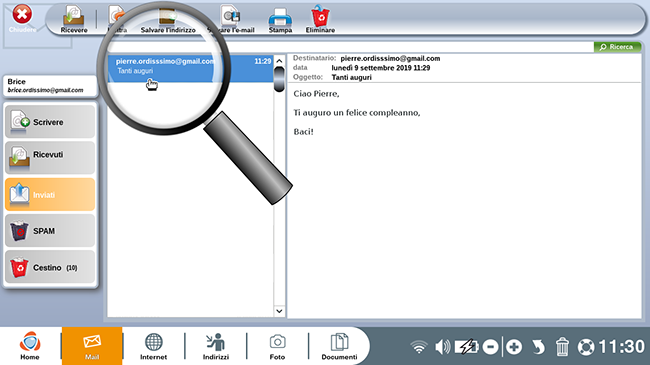Click the 11:30 clock
This screenshot has width=650, height=365.
[x=622, y=347]
